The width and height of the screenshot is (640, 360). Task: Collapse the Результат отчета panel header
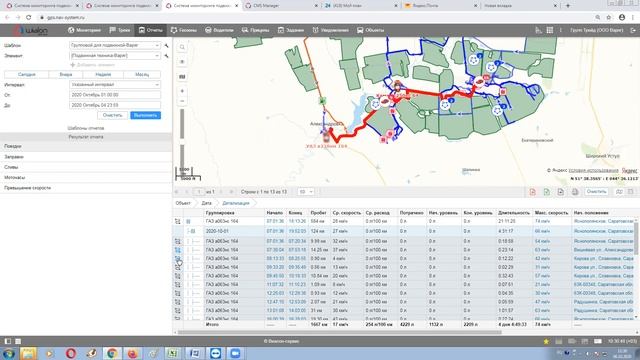[x=86, y=137]
